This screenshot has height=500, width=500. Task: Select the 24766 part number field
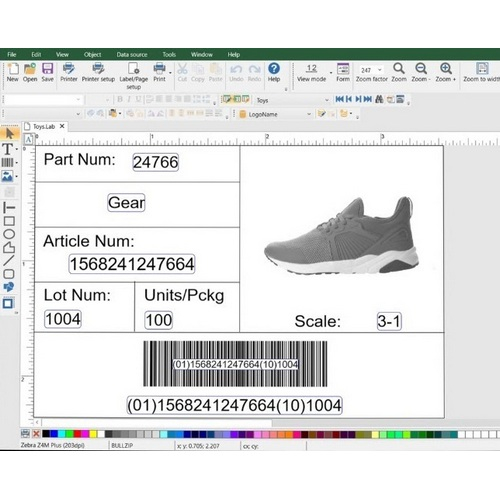tap(156, 162)
